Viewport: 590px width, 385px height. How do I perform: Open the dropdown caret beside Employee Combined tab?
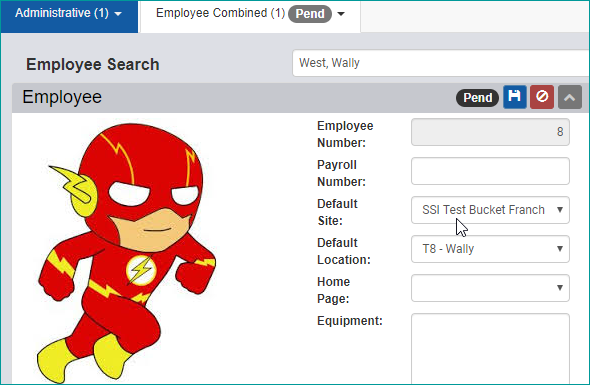[341, 14]
